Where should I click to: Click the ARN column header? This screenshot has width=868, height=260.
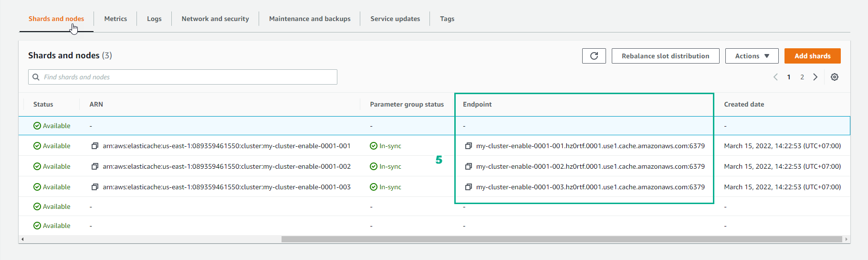(x=96, y=104)
